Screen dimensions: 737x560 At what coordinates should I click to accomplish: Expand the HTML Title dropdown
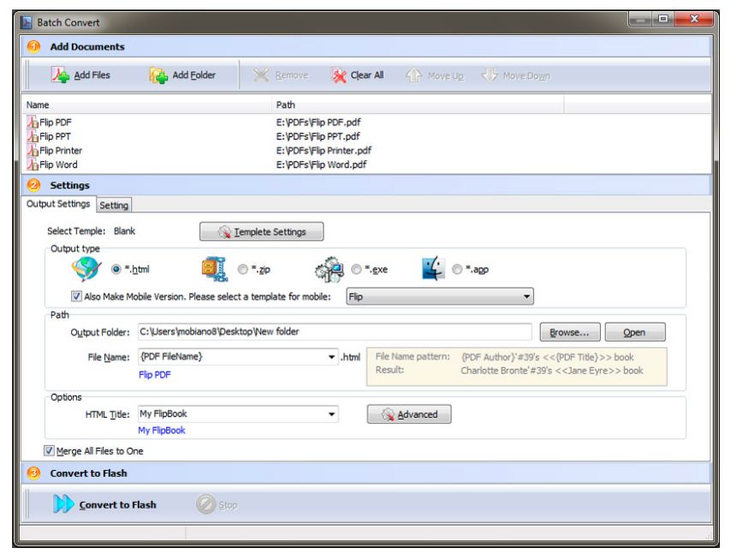coord(332,414)
